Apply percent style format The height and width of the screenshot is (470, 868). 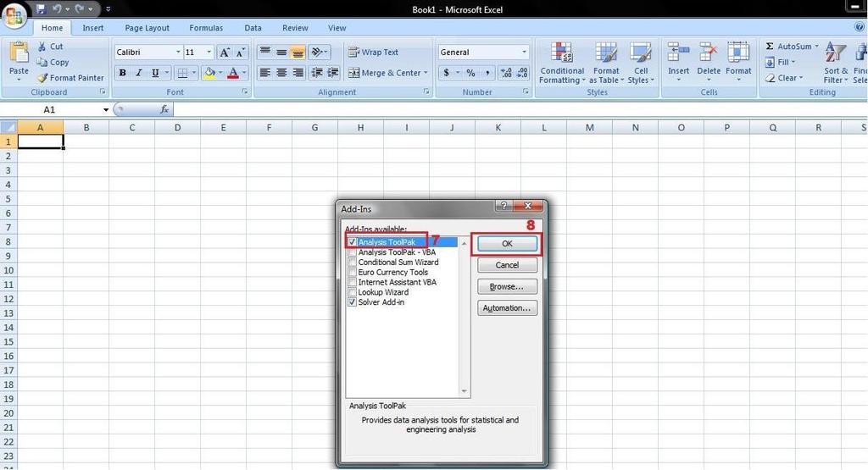point(470,73)
